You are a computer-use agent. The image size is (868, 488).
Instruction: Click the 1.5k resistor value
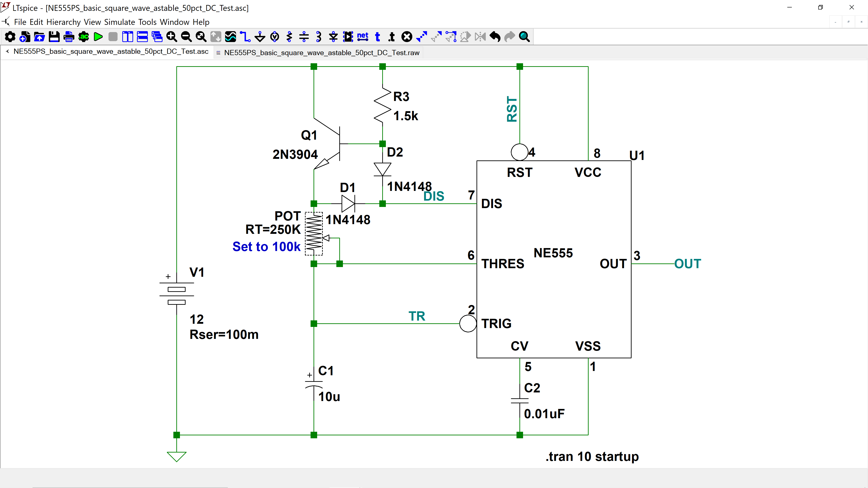point(406,116)
